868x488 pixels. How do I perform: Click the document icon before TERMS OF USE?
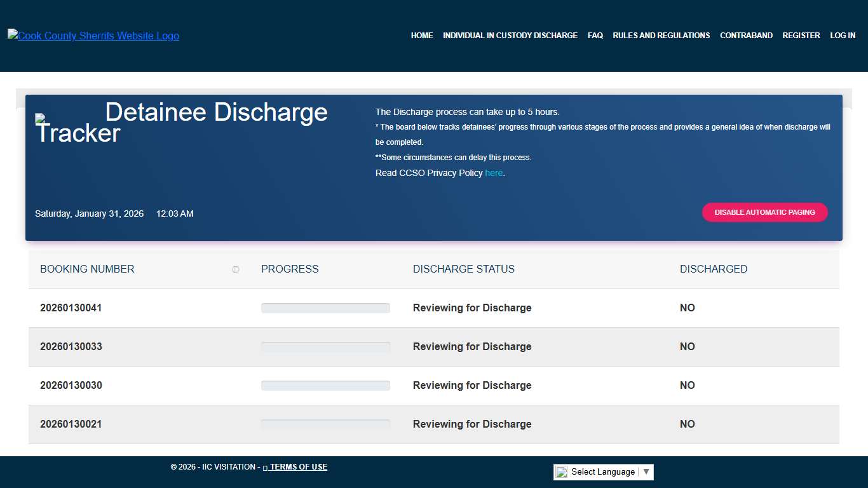point(264,467)
